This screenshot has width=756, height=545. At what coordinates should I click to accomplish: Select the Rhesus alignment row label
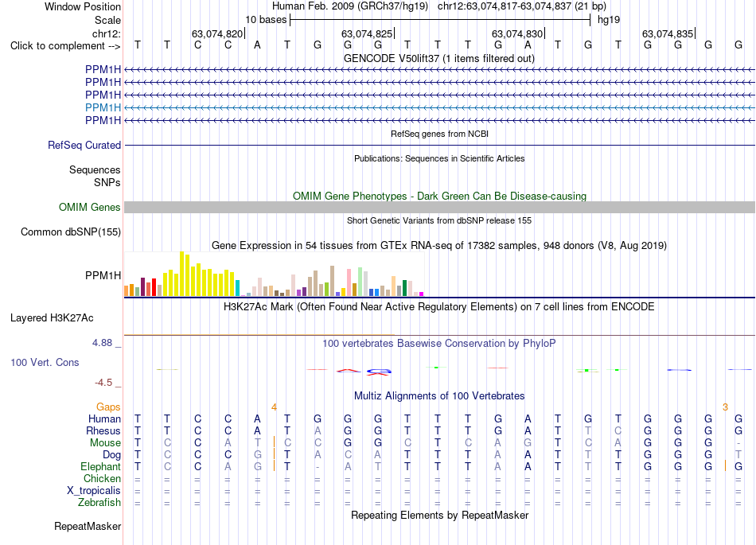click(x=103, y=430)
